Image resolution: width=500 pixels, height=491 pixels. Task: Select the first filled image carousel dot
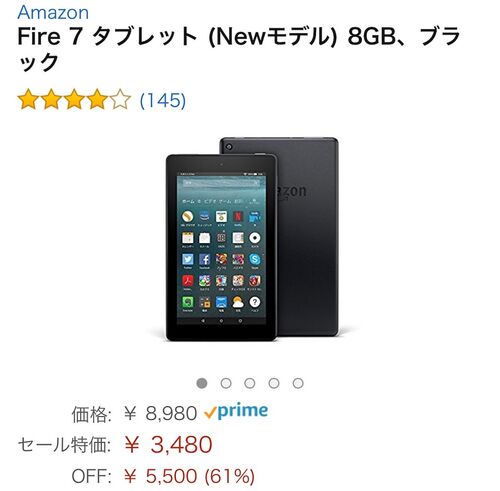tap(202, 383)
